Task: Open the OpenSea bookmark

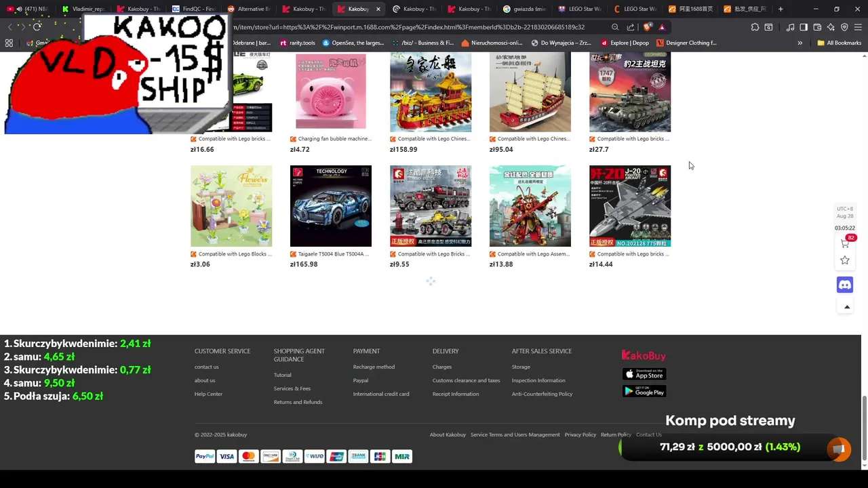Action: pos(353,43)
